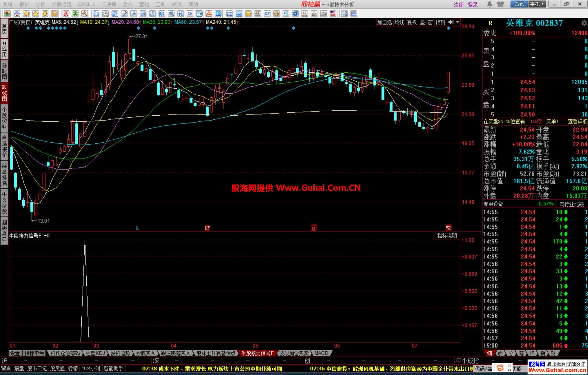Click the 加自选 add to watchlist button
Screen dimensions: 588x375
(384, 22)
